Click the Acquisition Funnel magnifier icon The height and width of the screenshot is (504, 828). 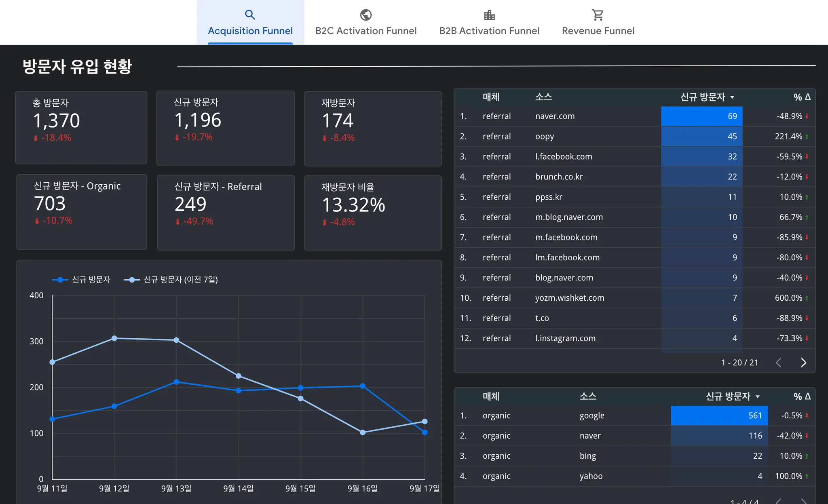pyautogui.click(x=250, y=15)
